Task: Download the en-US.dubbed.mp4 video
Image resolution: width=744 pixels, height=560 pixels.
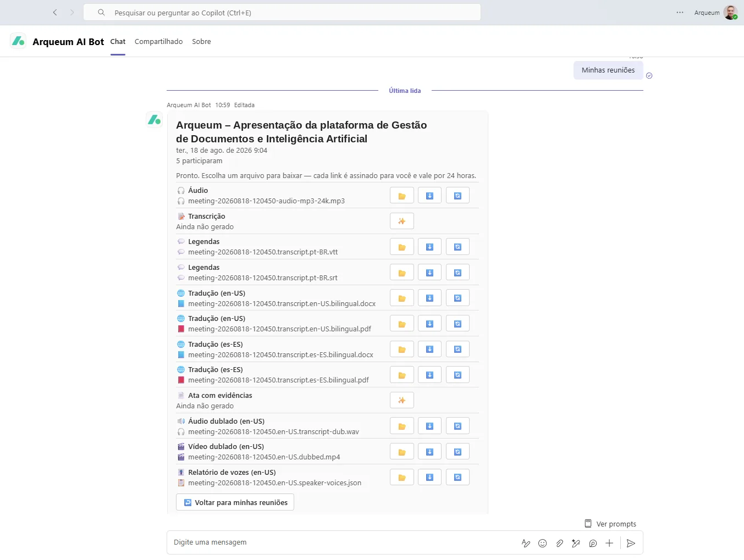Action: tap(429, 452)
